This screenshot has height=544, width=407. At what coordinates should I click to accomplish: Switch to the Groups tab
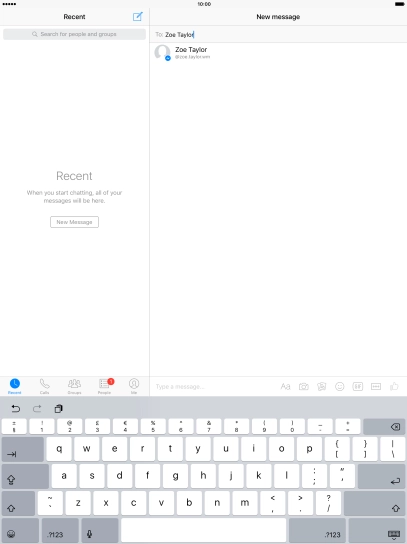click(74, 386)
